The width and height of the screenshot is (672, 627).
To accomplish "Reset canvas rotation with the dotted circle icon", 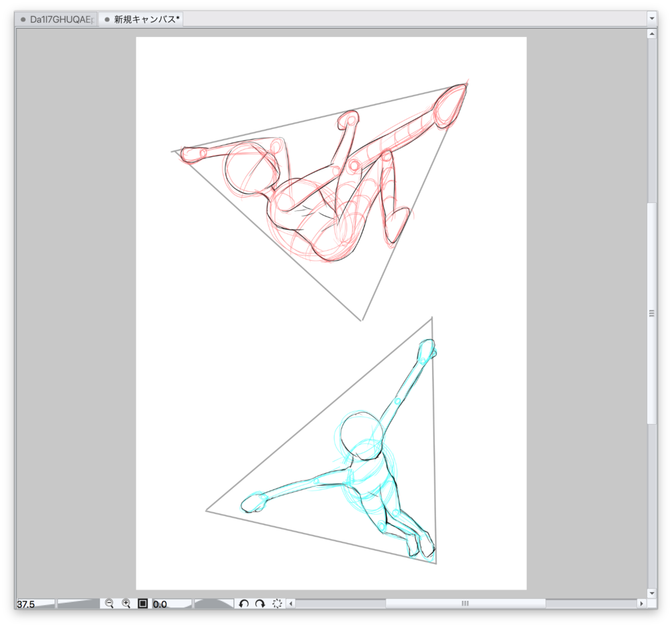I will pyautogui.click(x=277, y=603).
